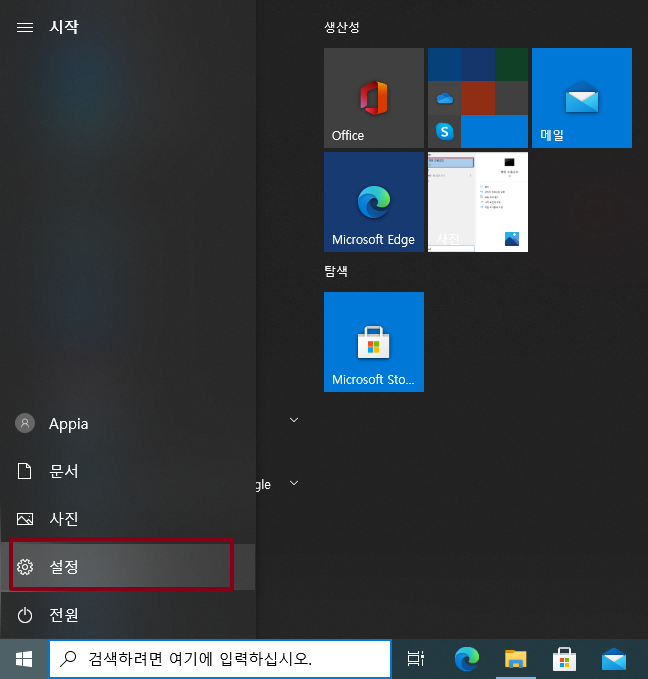Open the Office tile

374,98
